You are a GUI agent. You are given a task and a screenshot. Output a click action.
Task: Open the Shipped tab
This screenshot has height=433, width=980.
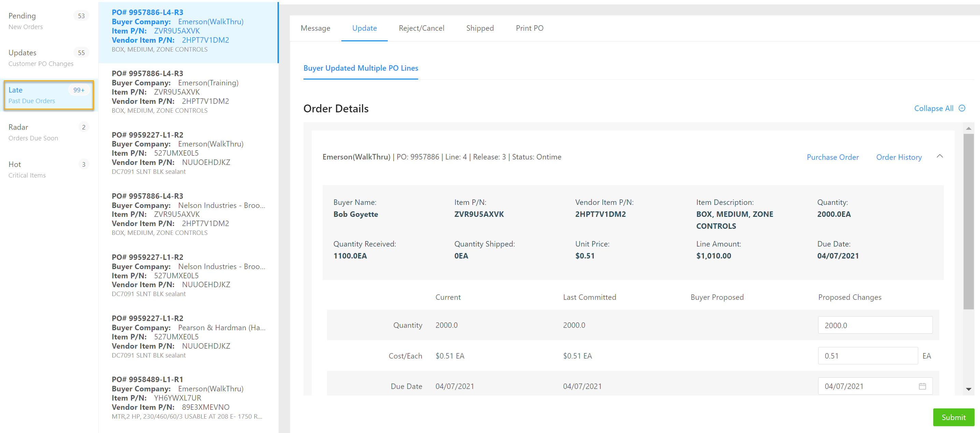(x=480, y=28)
